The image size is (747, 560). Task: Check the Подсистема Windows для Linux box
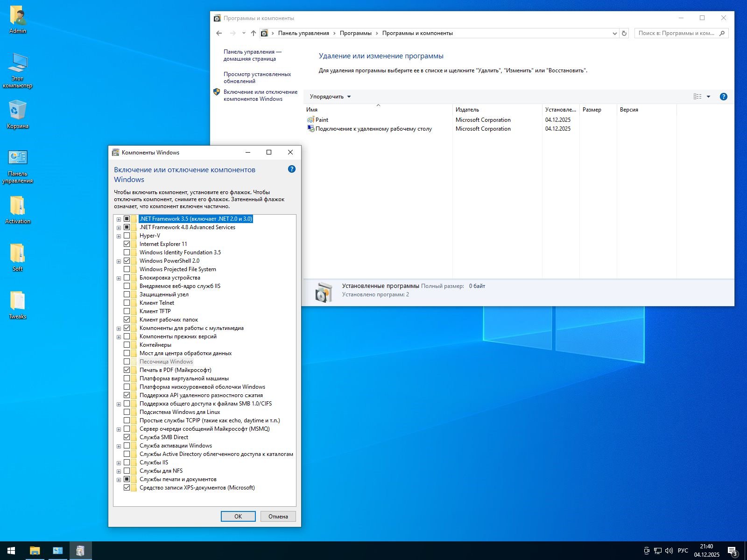pyautogui.click(x=127, y=412)
